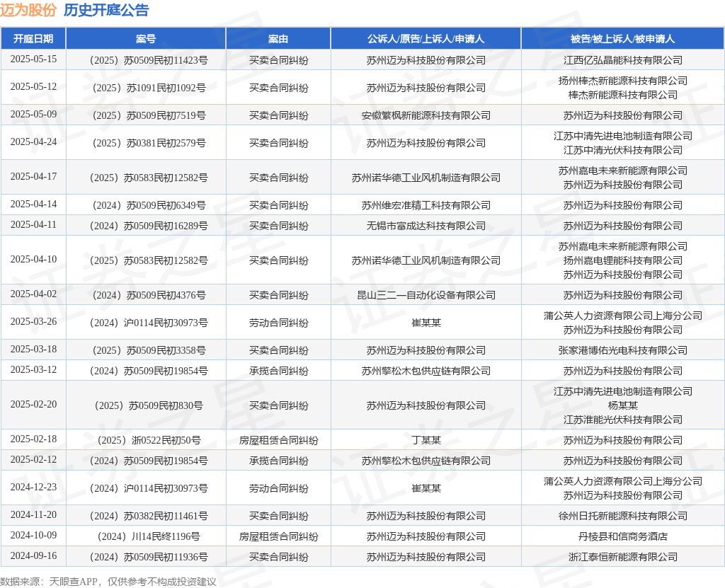This screenshot has height=588, width=725.
Task: Click defendant 徐州日托新能源科技有限公司
Action: (622, 516)
